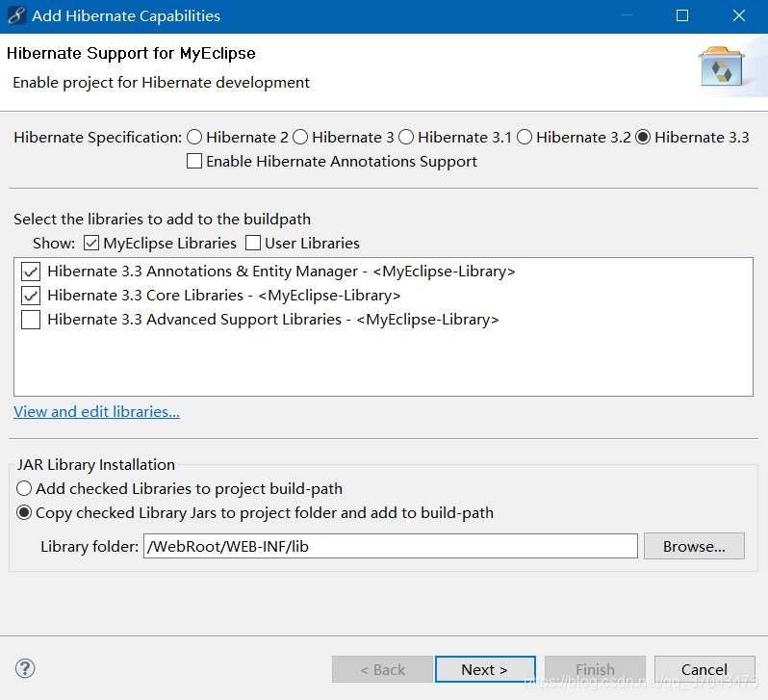Minimize the Add Hibernate Capabilities dialog

626,15
